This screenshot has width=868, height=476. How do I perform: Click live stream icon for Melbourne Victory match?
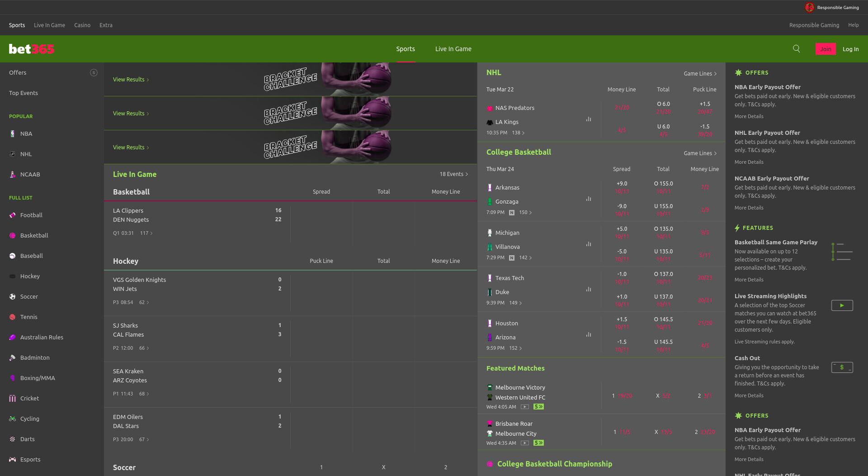[524, 407]
